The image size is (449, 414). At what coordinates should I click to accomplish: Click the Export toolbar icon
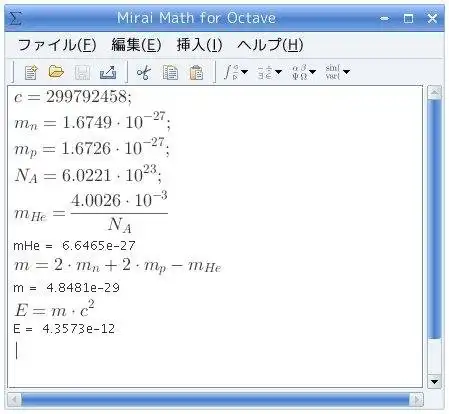tap(108, 72)
